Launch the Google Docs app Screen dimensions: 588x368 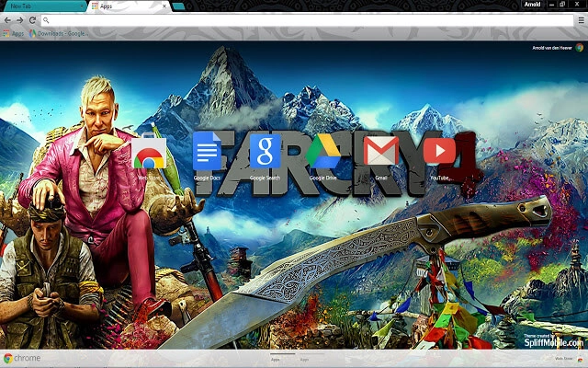tap(207, 151)
